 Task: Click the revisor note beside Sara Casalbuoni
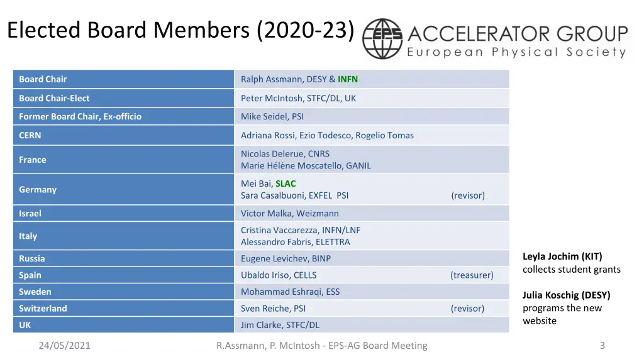(x=468, y=195)
